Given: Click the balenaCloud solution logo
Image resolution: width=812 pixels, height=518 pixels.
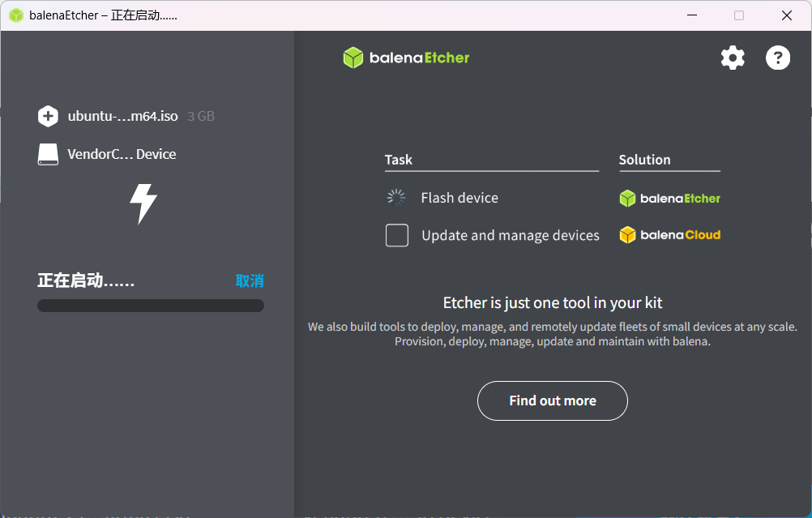Looking at the screenshot, I should (x=669, y=234).
